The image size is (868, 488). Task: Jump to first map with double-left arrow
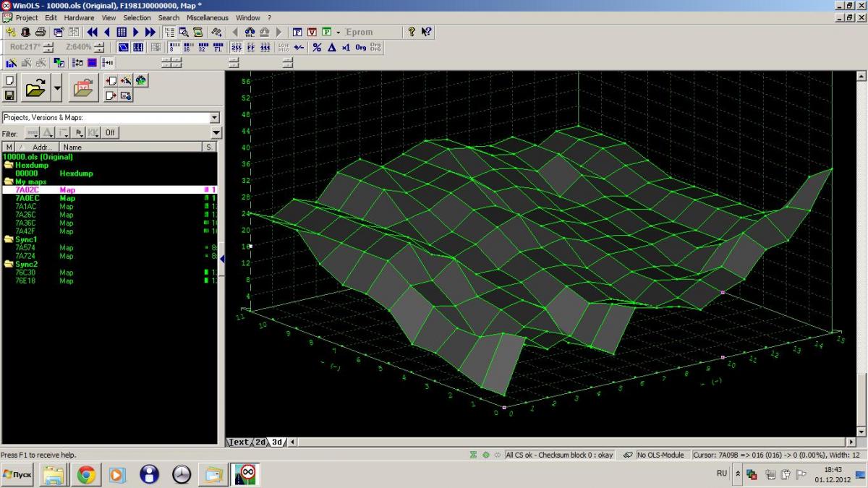click(93, 32)
